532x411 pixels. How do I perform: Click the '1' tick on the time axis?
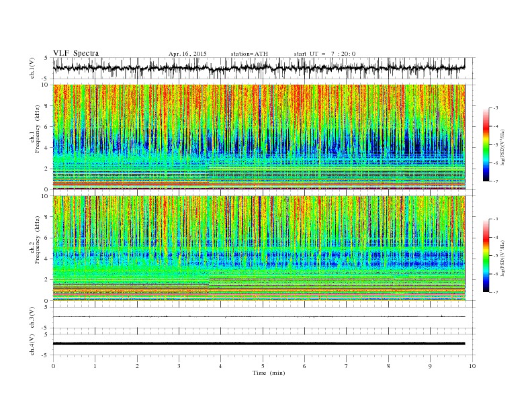pyautogui.click(x=95, y=366)
